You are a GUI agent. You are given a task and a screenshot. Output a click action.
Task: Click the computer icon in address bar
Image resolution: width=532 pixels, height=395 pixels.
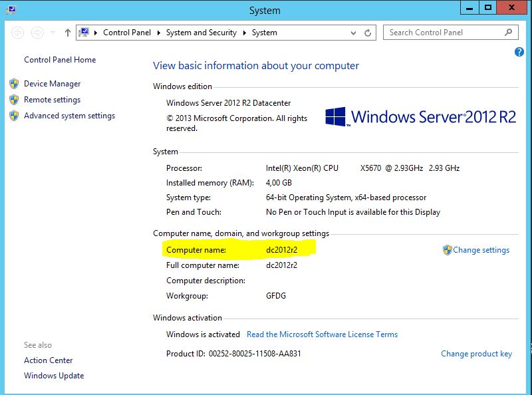(84, 32)
